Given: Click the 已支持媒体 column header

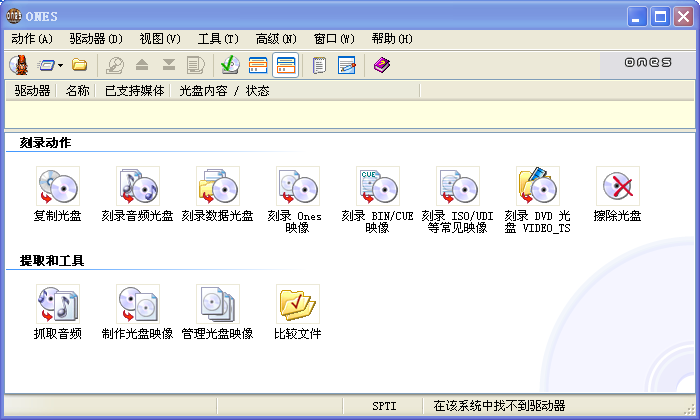Looking at the screenshot, I should (134, 91).
